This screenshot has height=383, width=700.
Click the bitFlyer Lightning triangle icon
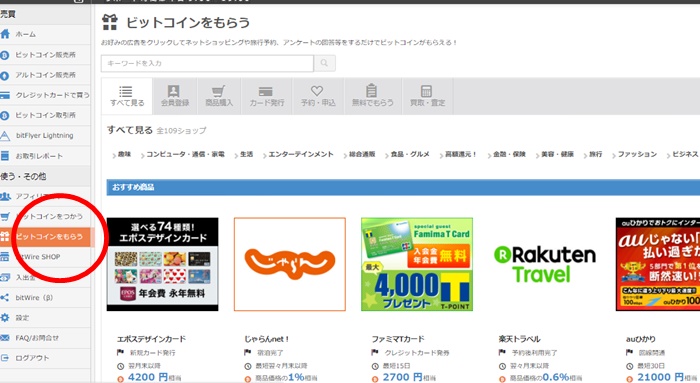5,136
